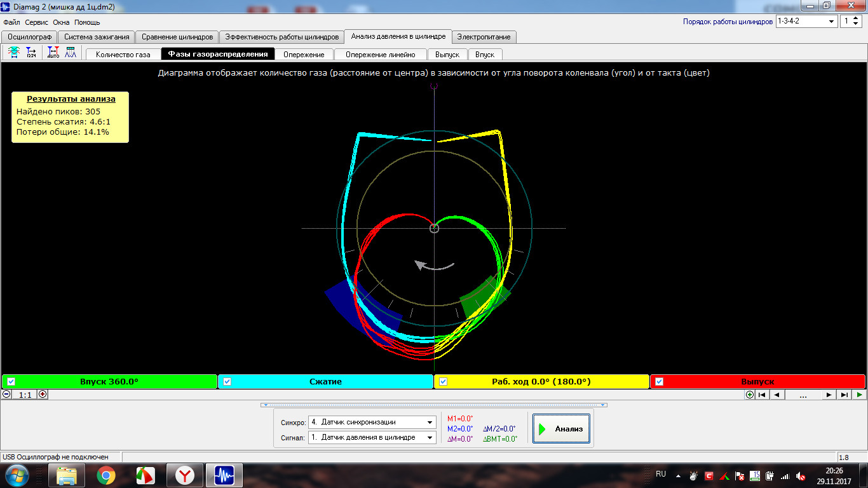Select the Опережение sub-tab
This screenshot has width=868, height=488.
304,55
